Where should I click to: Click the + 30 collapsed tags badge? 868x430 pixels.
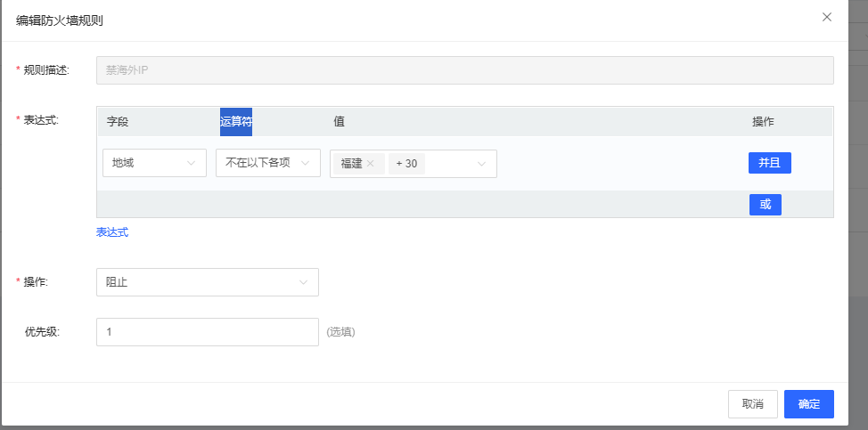(406, 164)
